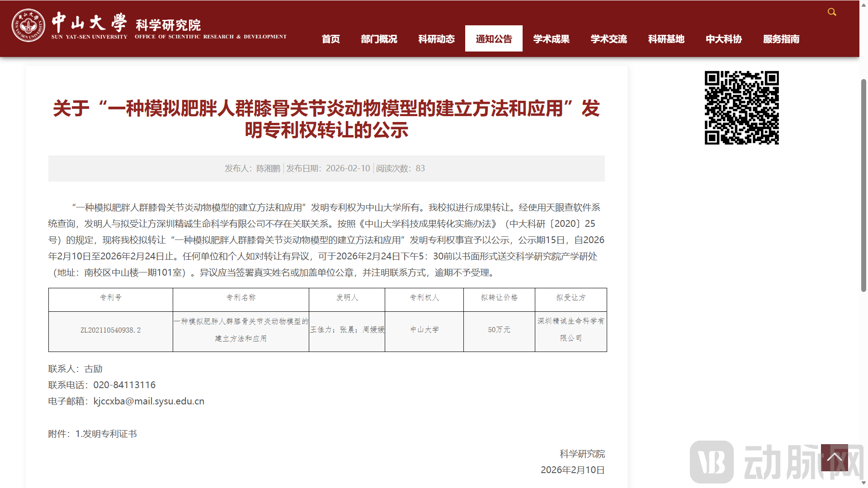Click the Sun Yat-sen University logo emblem
Image resolution: width=868 pixels, height=488 pixels.
pyautogui.click(x=28, y=25)
